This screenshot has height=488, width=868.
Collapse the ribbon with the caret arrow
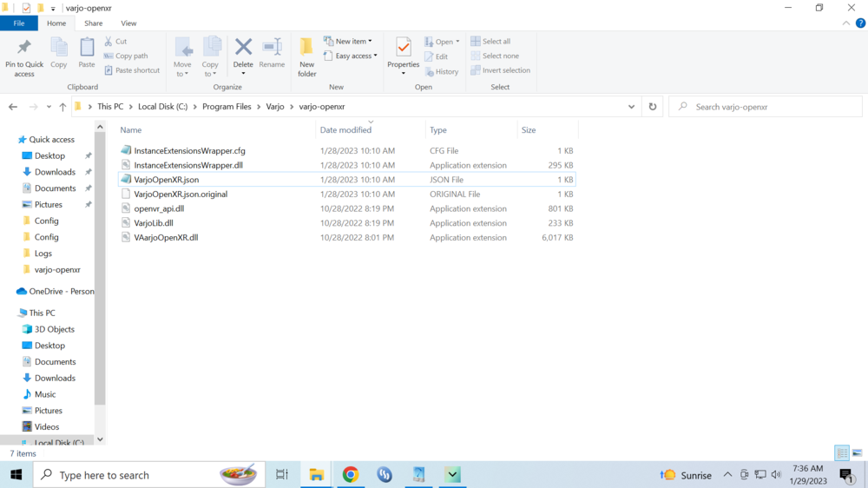845,23
